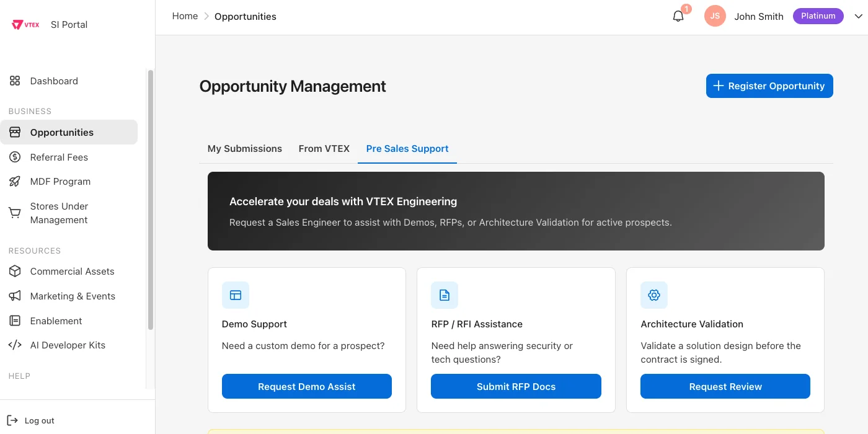Click the Demo Support card title
Image resolution: width=868 pixels, height=434 pixels.
pos(254,324)
